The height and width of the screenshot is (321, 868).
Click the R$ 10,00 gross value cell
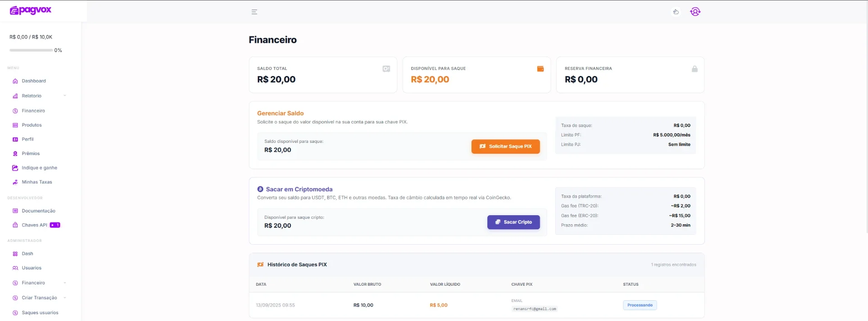click(363, 306)
